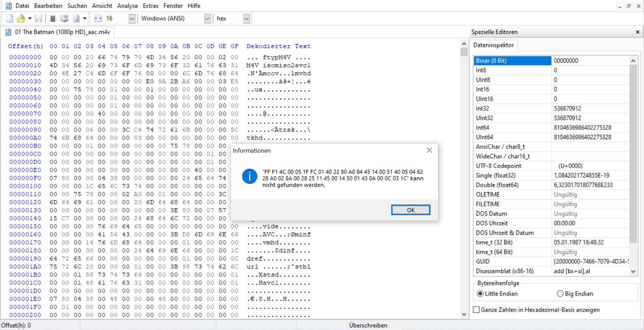The width and height of the screenshot is (644, 330).
Task: Click the HxD application icon in menu bar
Action: [x=8, y=6]
